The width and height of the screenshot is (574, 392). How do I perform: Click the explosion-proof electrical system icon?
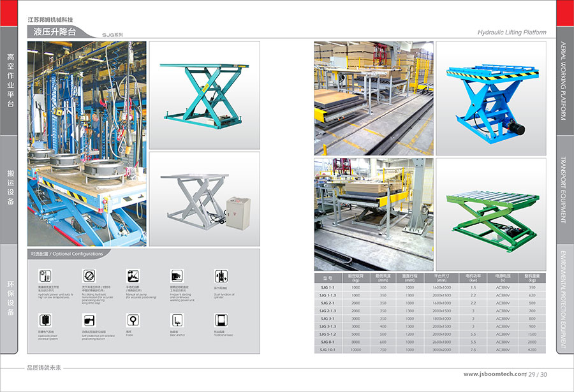45,319
